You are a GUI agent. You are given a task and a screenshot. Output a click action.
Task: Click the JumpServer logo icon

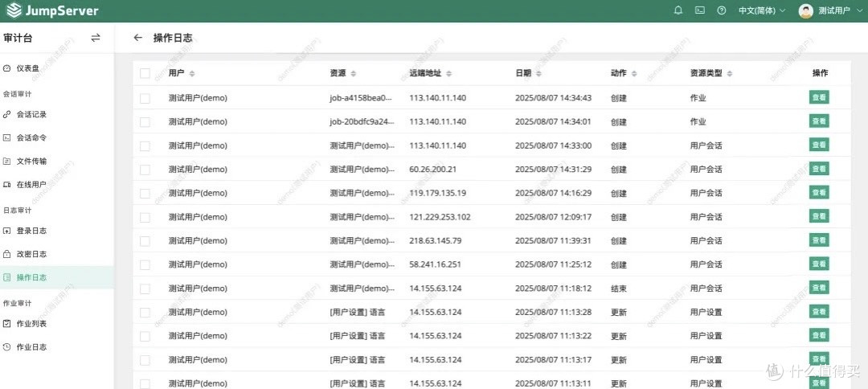14,10
